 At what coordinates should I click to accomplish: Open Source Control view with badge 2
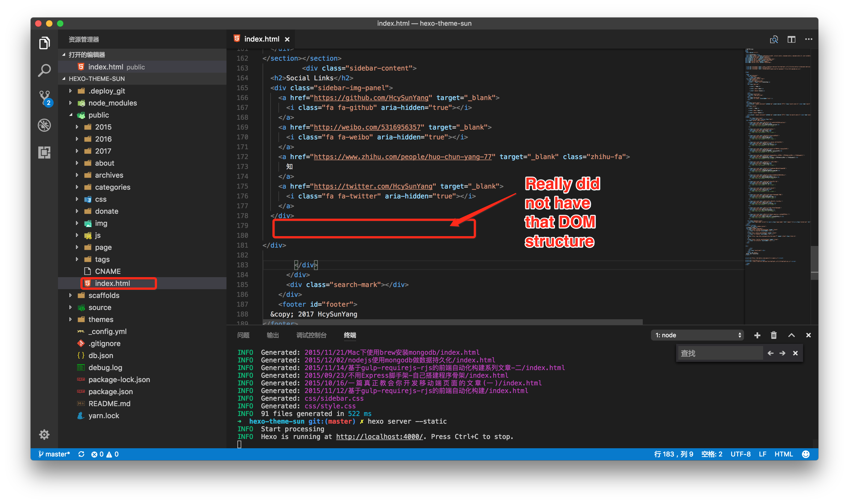pos(44,98)
